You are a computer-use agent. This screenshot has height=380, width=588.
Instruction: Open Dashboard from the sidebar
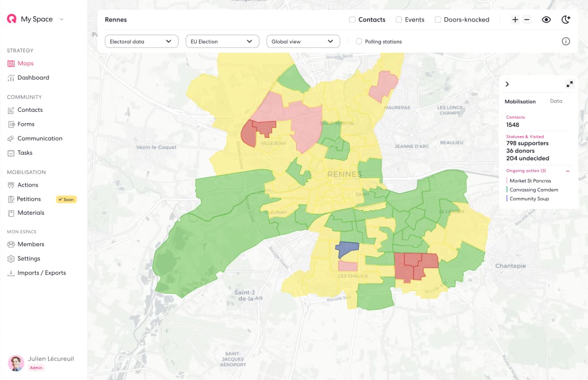pos(33,78)
